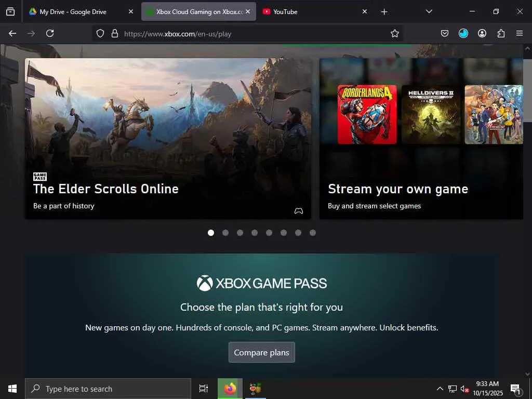This screenshot has height=399, width=532.
Task: Select third carousel dot
Action: click(240, 233)
